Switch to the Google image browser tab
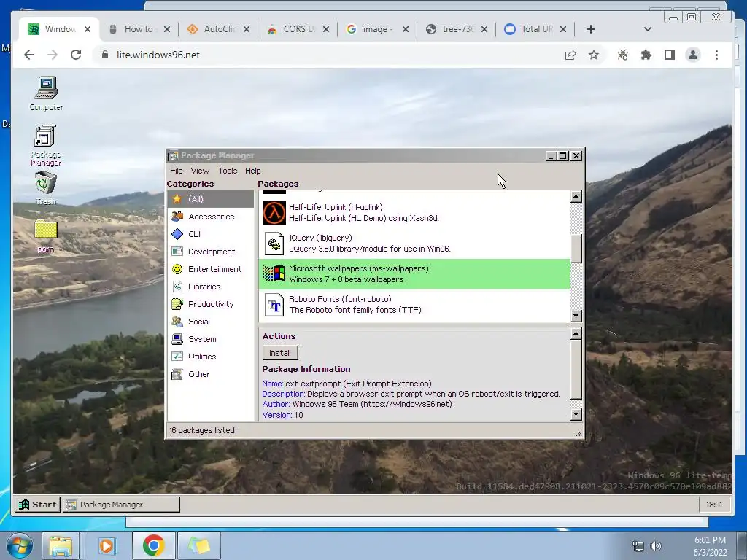747x560 pixels. coord(377,29)
